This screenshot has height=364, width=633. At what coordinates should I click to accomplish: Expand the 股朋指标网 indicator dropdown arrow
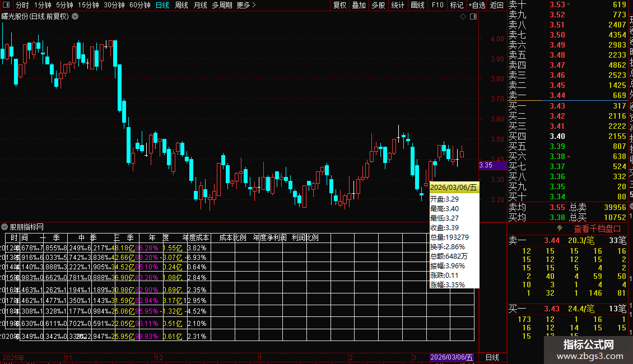[x=4, y=227]
